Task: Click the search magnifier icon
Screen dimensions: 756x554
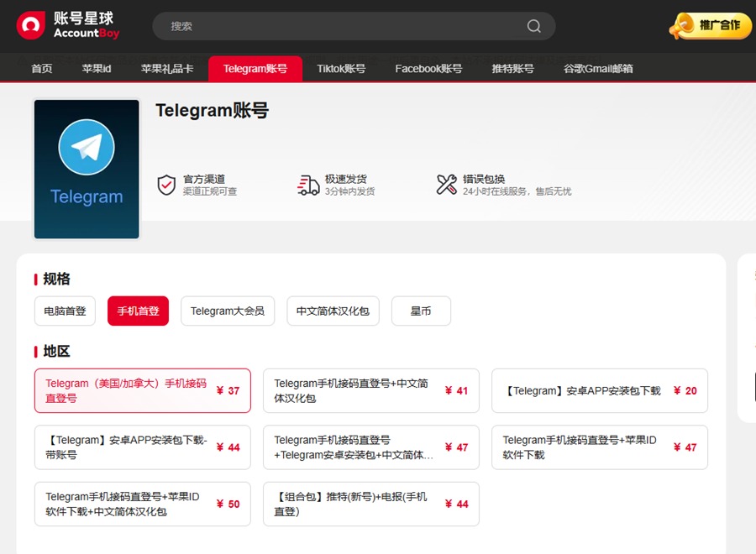Action: (x=533, y=26)
